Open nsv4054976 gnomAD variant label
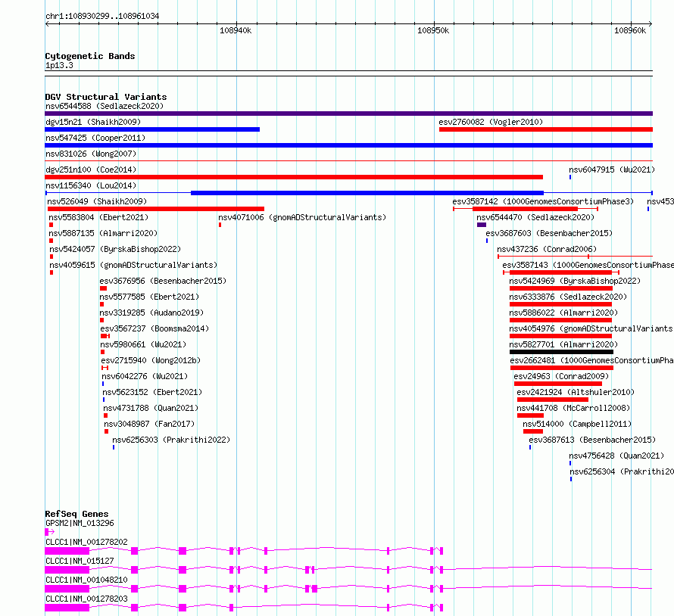The width and height of the screenshot is (674, 616). point(591,328)
